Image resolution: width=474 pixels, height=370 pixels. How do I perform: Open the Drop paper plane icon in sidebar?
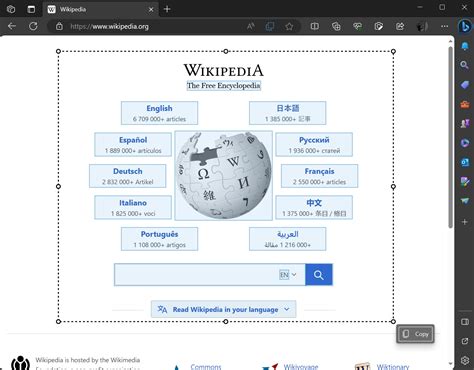pyautogui.click(x=465, y=201)
